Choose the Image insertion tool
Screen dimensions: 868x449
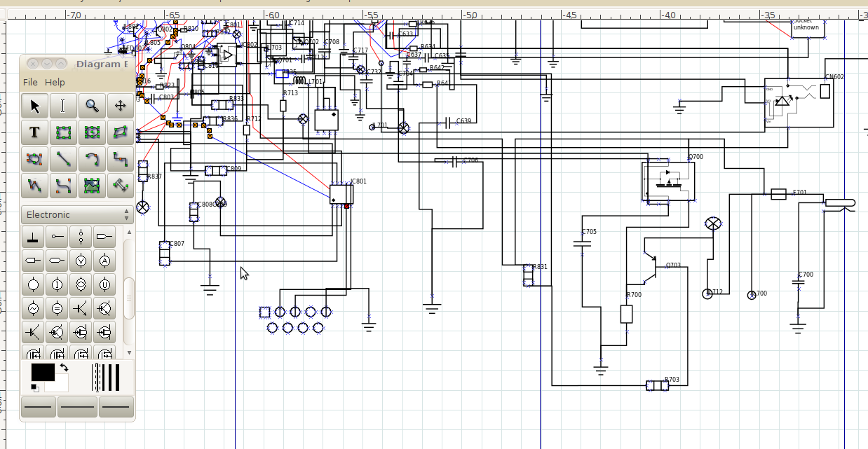coord(91,186)
